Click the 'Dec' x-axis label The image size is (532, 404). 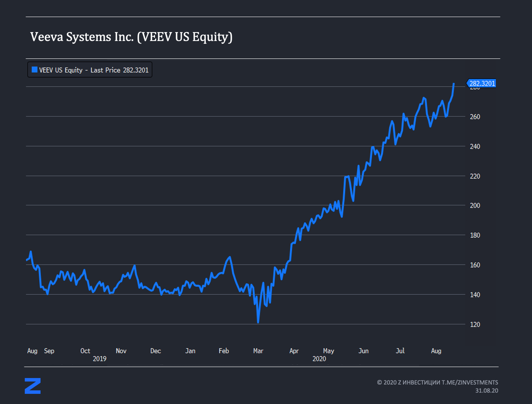click(155, 351)
